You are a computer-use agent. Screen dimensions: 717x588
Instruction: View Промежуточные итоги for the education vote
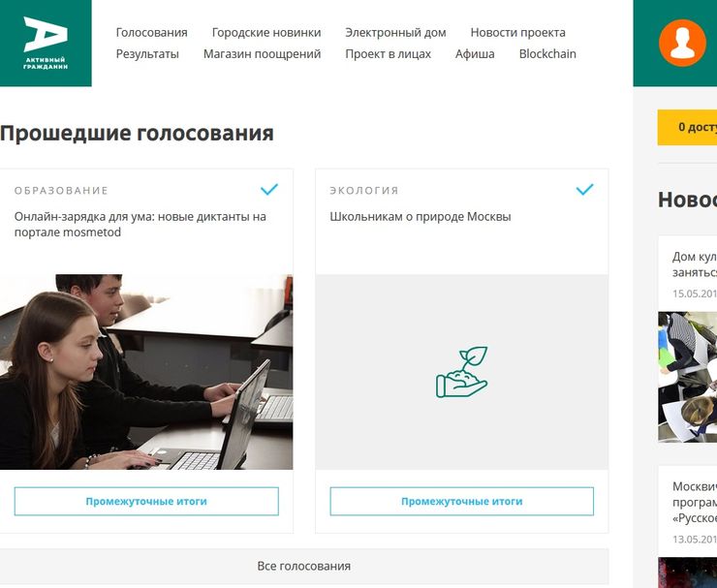point(146,501)
